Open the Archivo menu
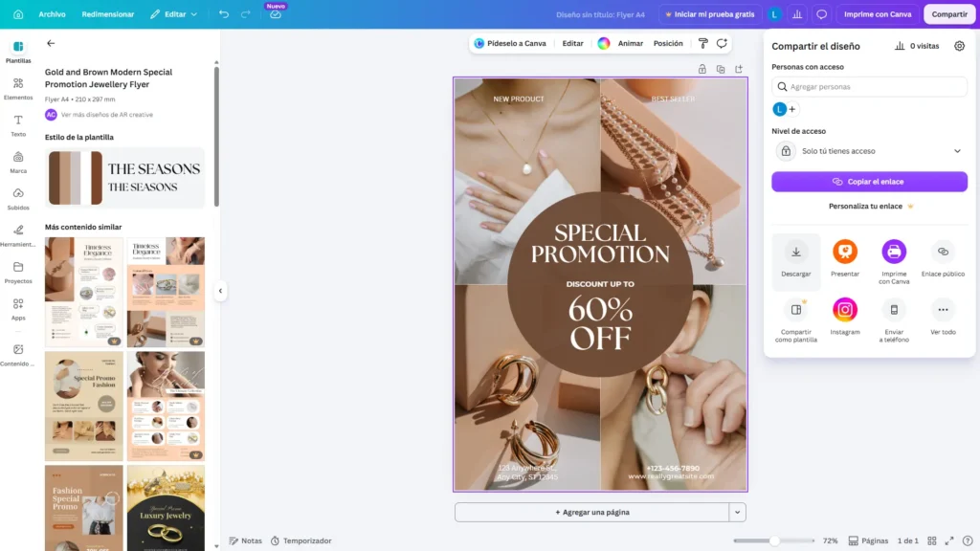The width and height of the screenshot is (980, 551). tap(52, 13)
